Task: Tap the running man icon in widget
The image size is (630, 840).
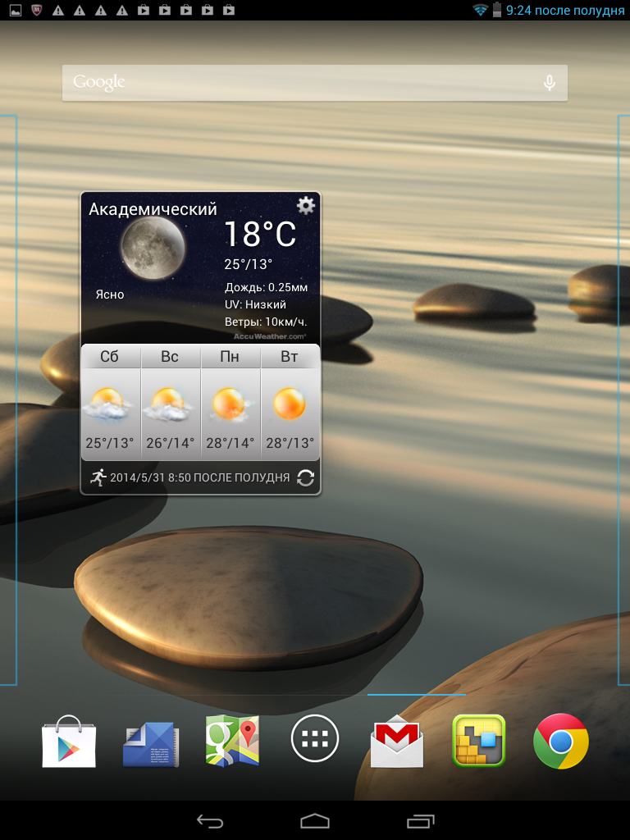Action: tap(98, 477)
